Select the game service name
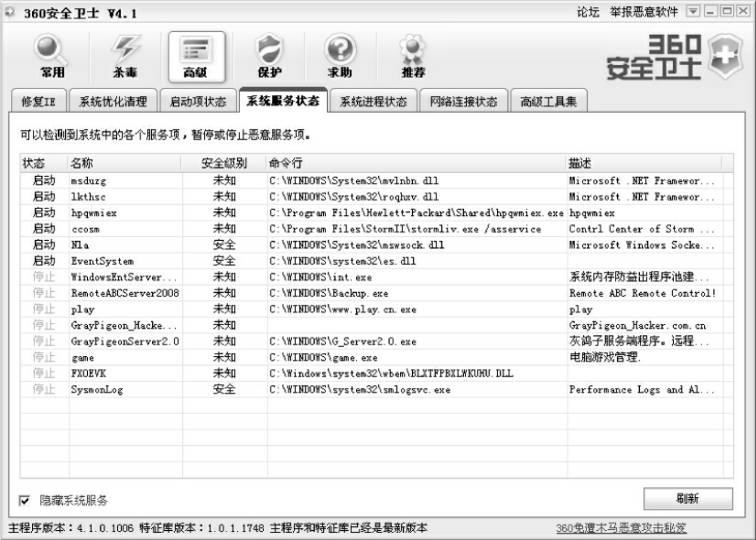756x540 pixels. [x=82, y=358]
